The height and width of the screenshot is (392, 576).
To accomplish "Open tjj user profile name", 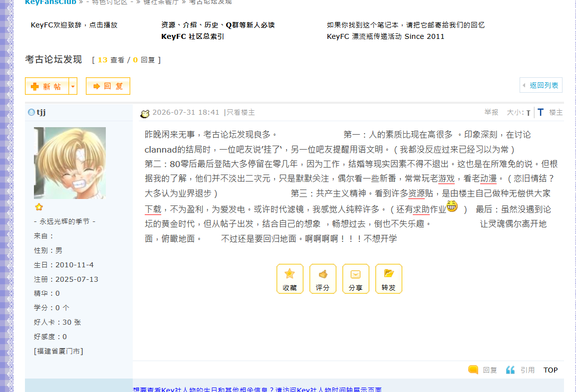I will click(x=41, y=112).
